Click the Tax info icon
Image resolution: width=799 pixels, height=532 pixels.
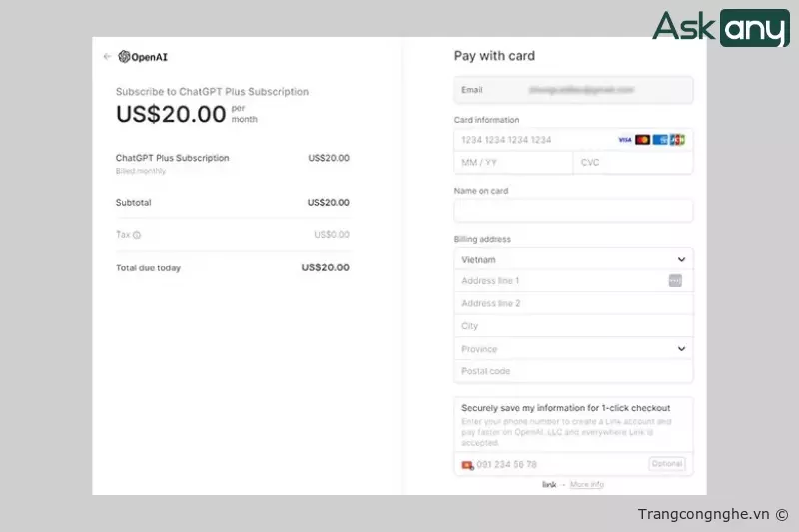[137, 235]
